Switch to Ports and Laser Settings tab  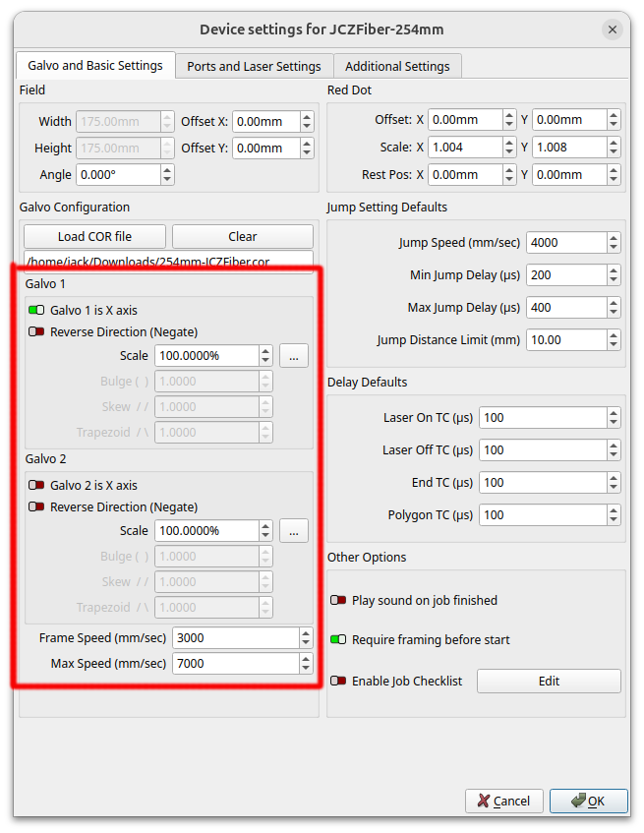(254, 67)
